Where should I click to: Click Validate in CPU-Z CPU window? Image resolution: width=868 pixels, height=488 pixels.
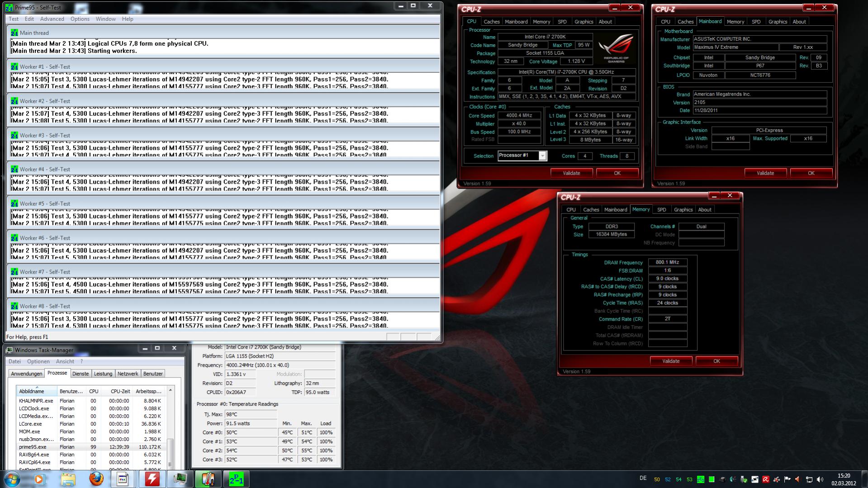(x=571, y=173)
